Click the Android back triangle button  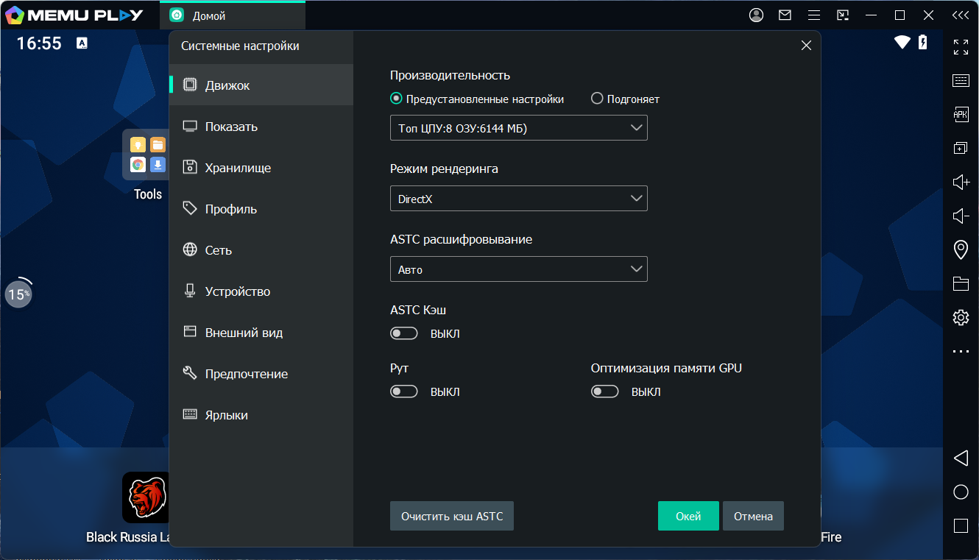tap(961, 458)
